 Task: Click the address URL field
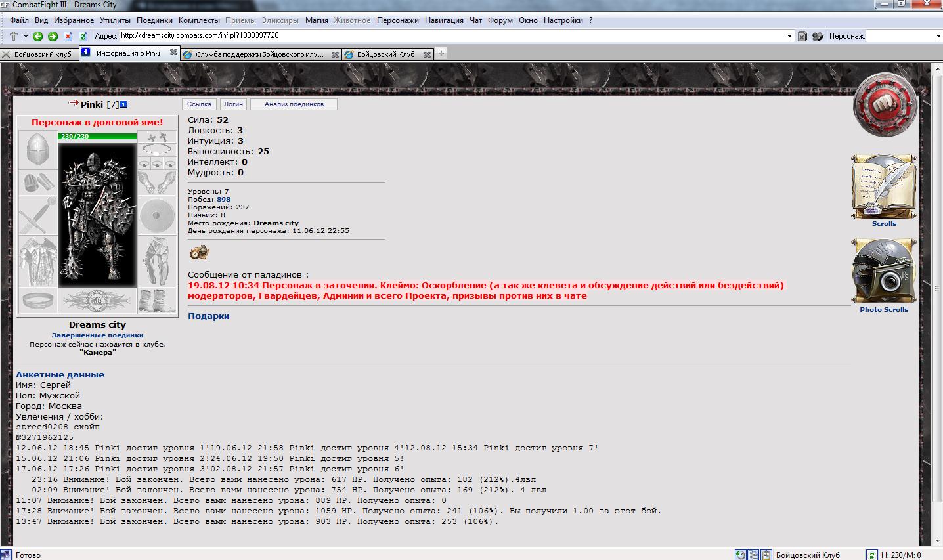[452, 36]
